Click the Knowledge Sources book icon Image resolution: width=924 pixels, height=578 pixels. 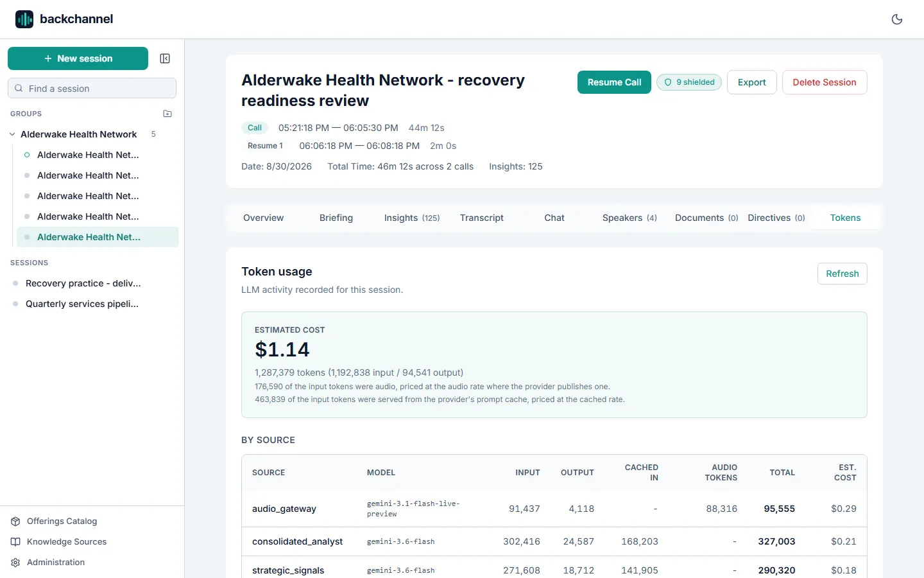point(15,542)
